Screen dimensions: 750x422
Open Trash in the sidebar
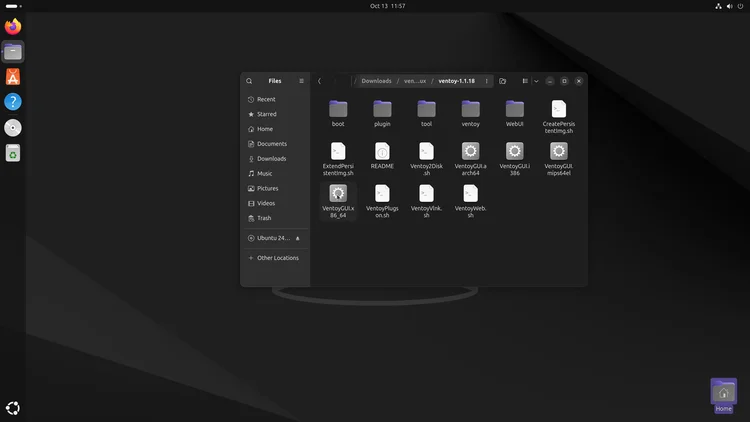275,218
